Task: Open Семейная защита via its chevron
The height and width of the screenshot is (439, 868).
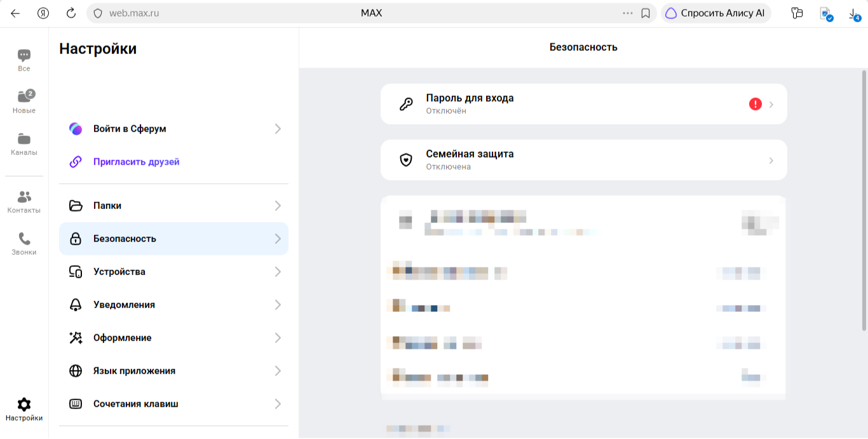Action: (x=771, y=160)
